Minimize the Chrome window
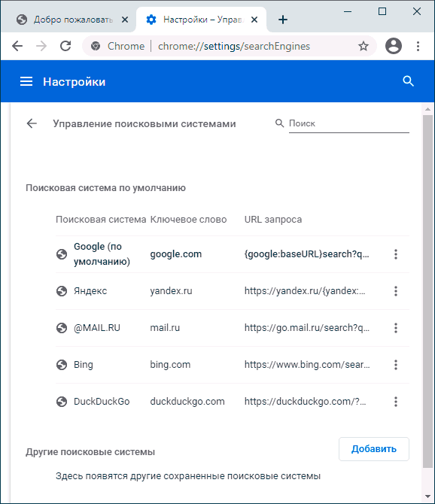This screenshot has width=435, height=504. click(348, 11)
